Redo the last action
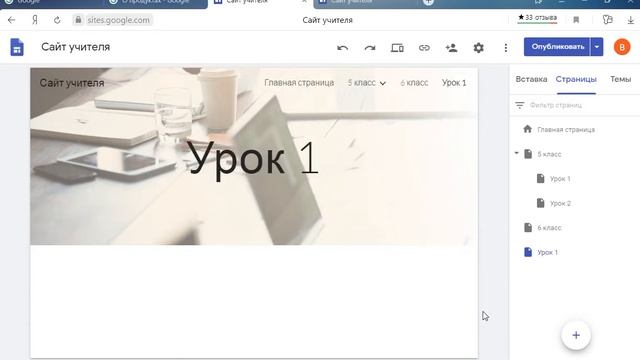This screenshot has width=640, height=360. coord(370,48)
